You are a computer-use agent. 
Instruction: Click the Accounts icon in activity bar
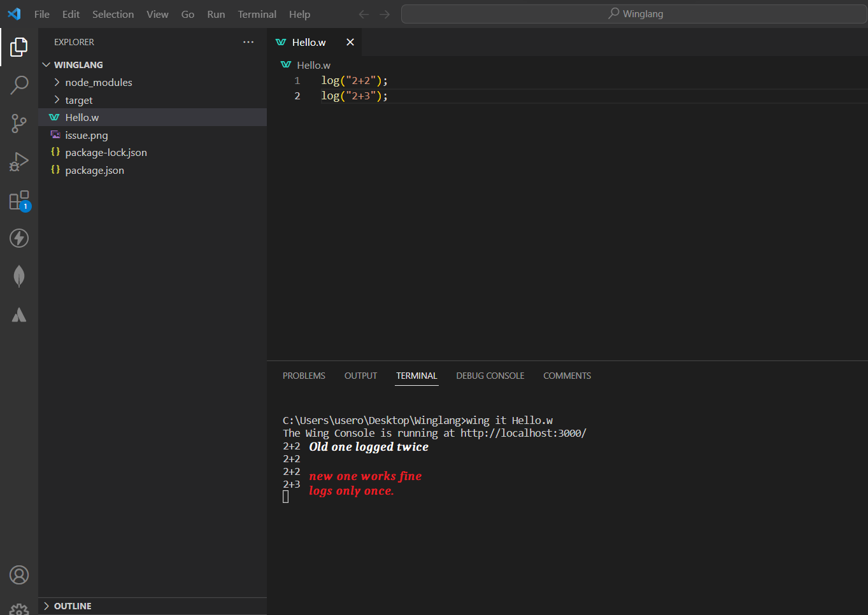click(18, 575)
